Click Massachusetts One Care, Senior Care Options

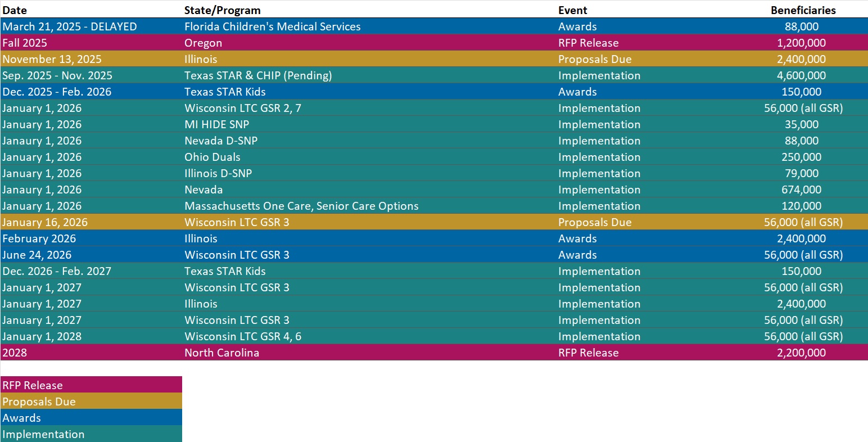tap(301, 206)
